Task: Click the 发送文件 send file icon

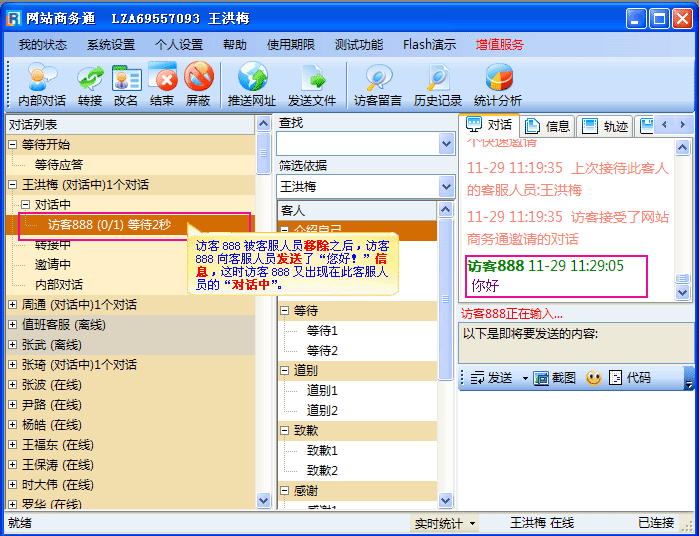Action: [312, 77]
